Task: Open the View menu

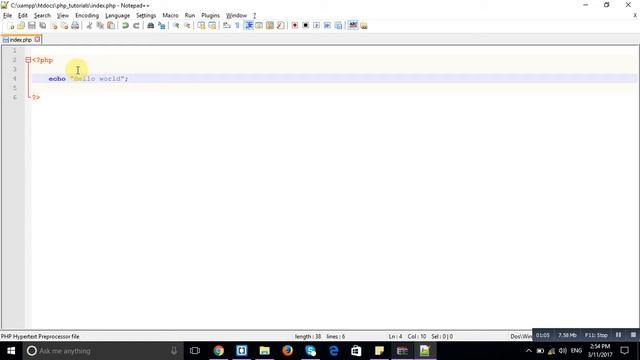Action: point(63,16)
